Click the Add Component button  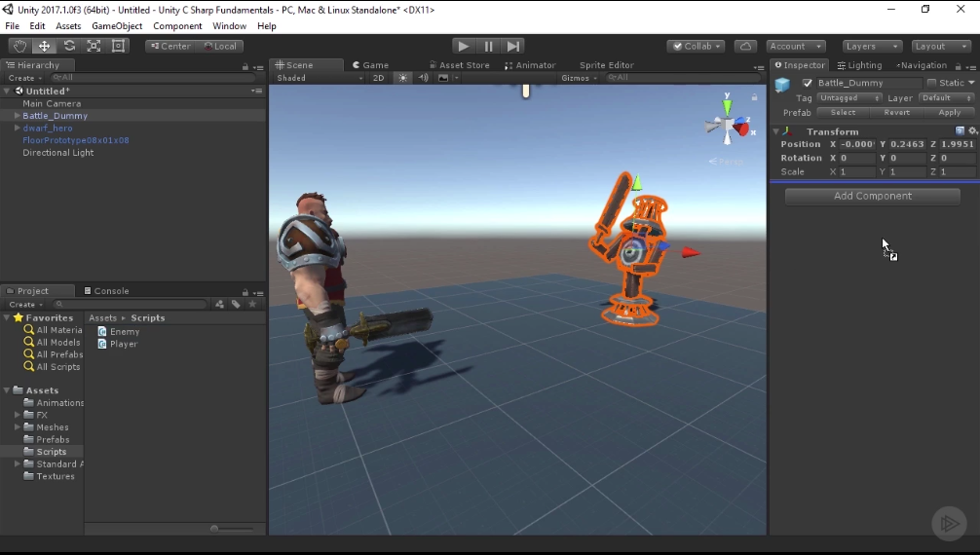click(x=873, y=196)
